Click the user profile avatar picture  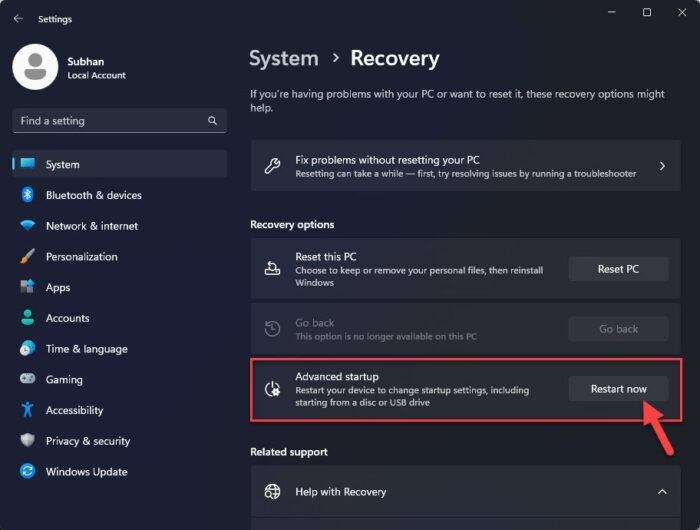pyautogui.click(x=35, y=67)
